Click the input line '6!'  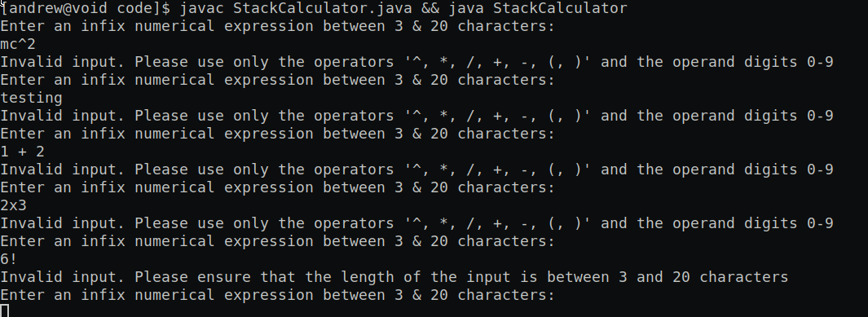tap(10, 259)
